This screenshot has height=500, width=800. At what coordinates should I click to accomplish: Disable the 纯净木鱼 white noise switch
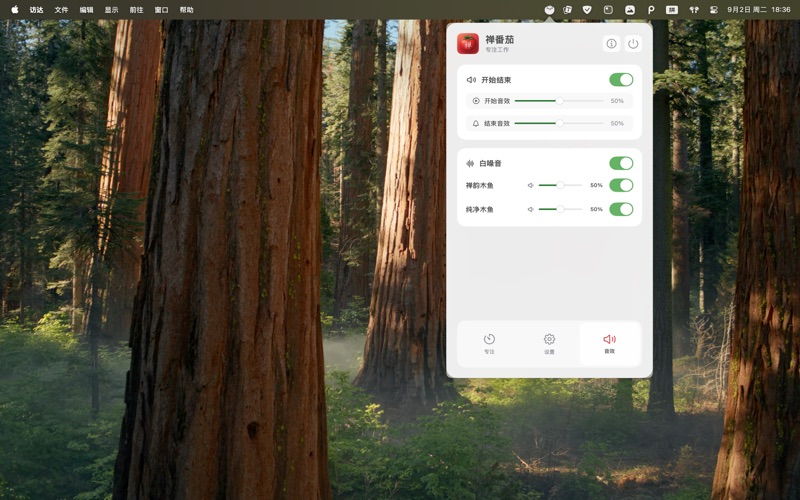(621, 209)
